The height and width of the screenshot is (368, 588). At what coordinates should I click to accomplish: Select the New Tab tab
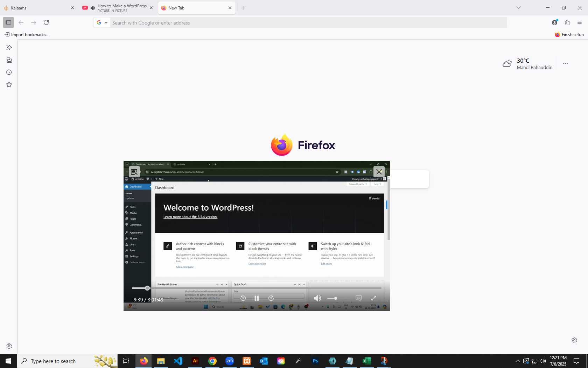coord(197,8)
